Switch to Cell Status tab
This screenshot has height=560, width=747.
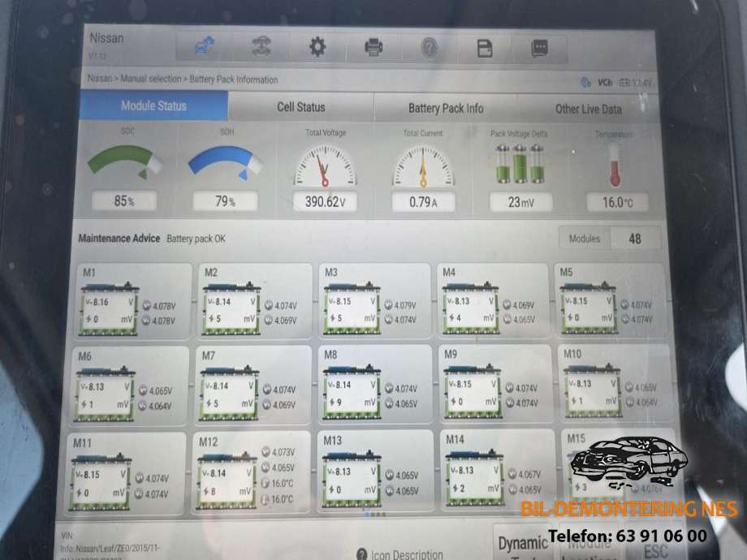coord(301,107)
